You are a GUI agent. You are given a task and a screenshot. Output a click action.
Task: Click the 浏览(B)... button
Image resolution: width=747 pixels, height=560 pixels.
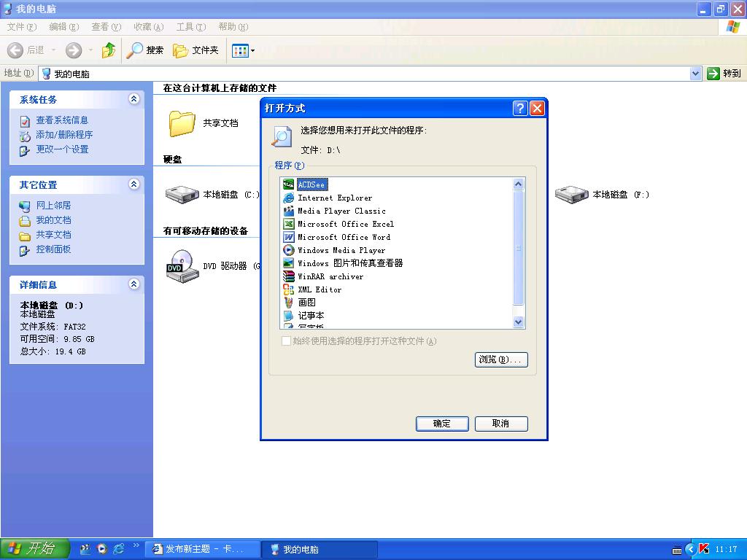pyautogui.click(x=501, y=359)
